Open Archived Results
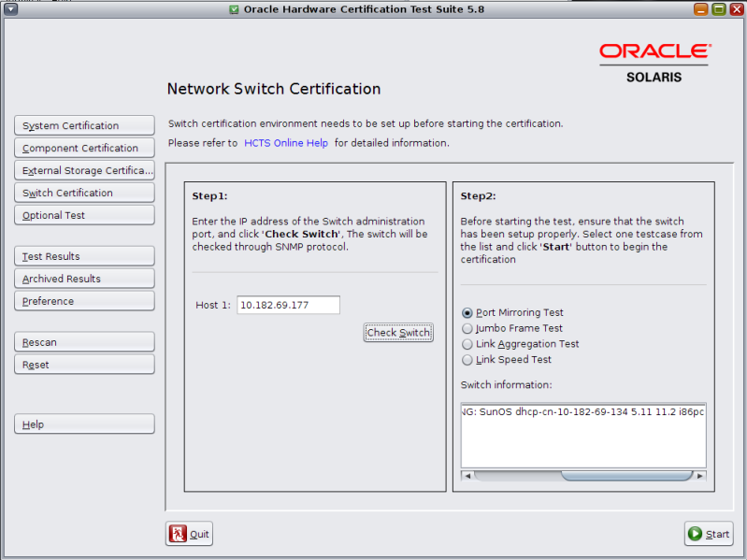The image size is (747, 560). pyautogui.click(x=84, y=278)
